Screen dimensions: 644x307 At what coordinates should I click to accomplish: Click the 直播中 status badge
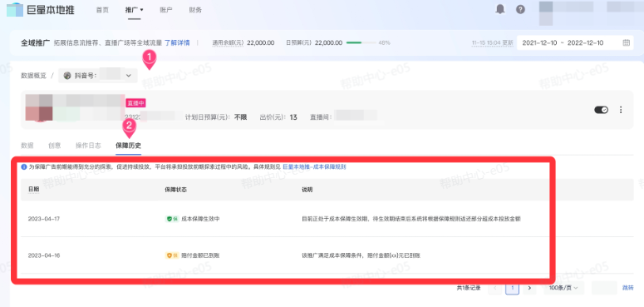pyautogui.click(x=136, y=102)
